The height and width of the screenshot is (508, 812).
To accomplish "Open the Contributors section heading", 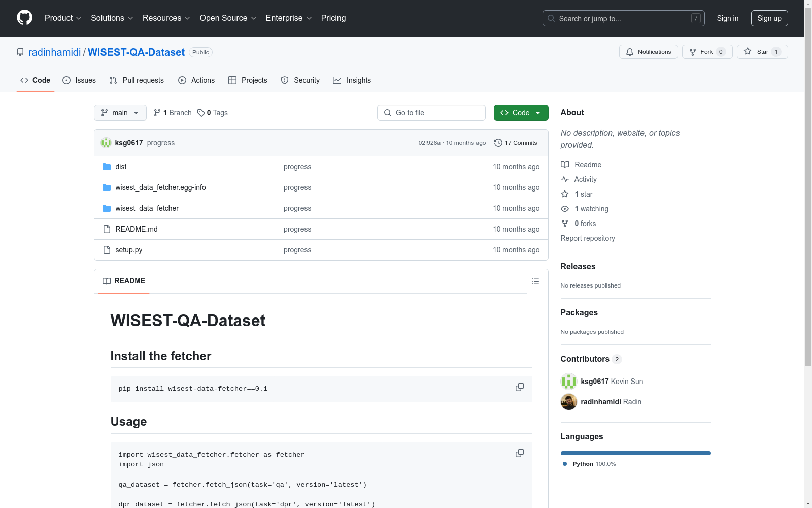I will point(591,359).
